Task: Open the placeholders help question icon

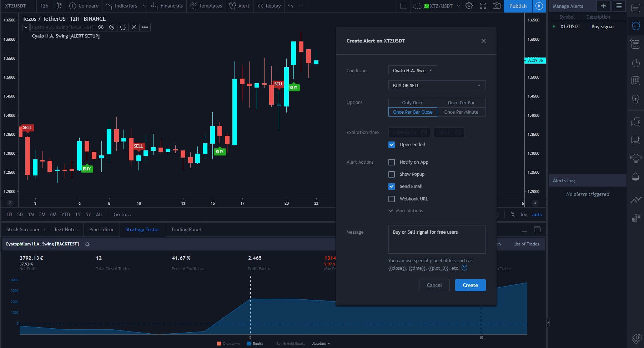Action: click(x=464, y=268)
